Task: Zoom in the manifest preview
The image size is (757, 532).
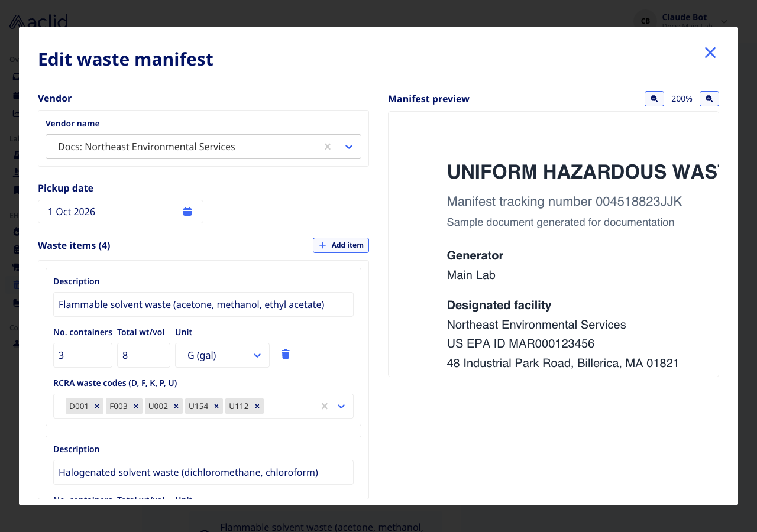Action: (709, 99)
